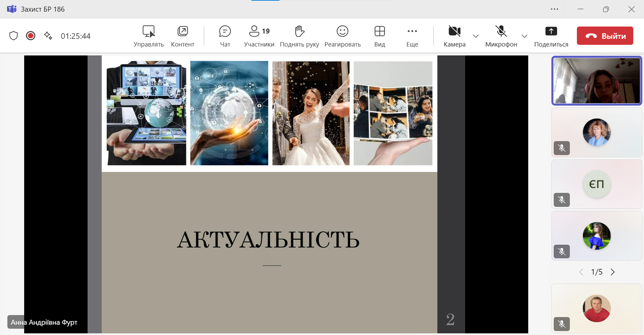644x335 pixels.
Task: Open the Контент pop-out icon
Action: click(182, 36)
